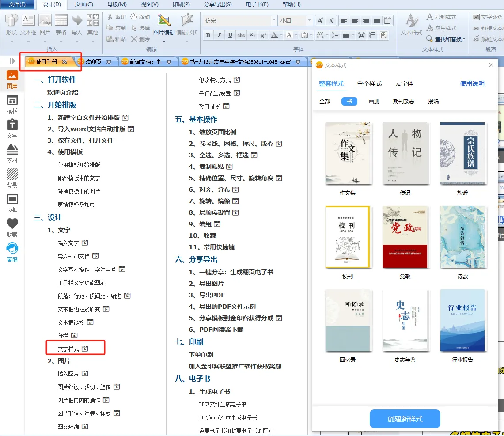The height and width of the screenshot is (436, 504).
Task: Toggle italic text formatting
Action: [x=219, y=35]
